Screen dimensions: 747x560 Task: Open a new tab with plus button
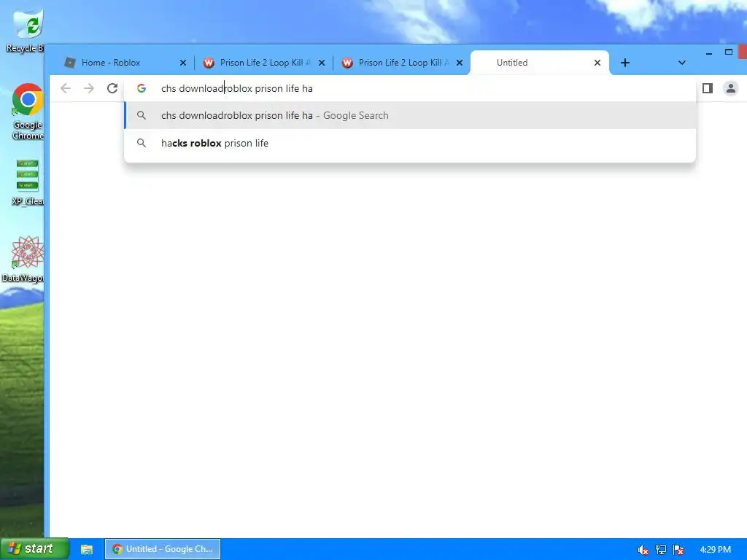click(x=625, y=63)
